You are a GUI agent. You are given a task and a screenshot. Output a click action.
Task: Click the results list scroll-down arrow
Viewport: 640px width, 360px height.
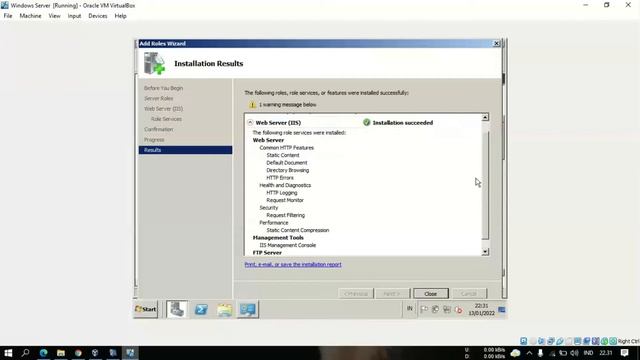[x=485, y=252]
